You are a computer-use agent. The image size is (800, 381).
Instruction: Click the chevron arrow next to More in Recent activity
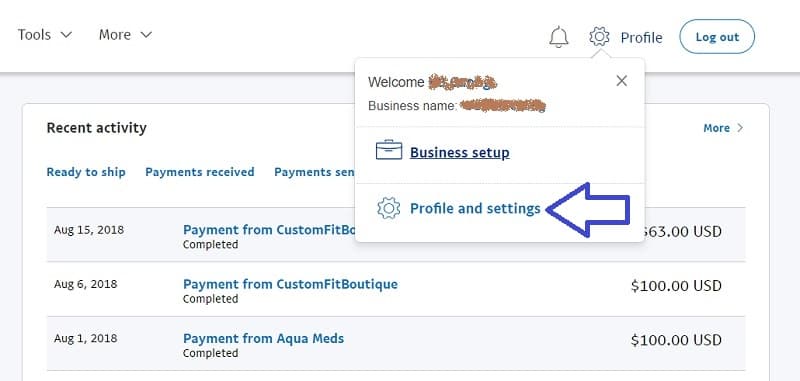(740, 128)
